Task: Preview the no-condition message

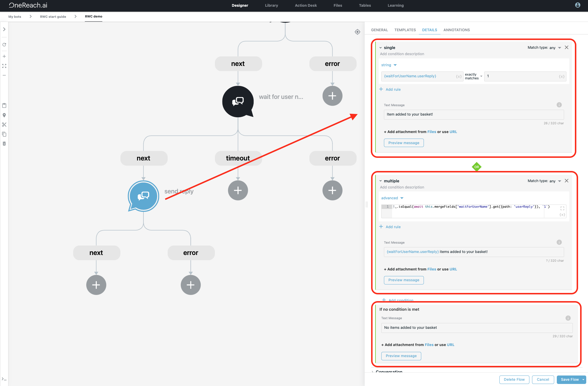Action: click(401, 356)
